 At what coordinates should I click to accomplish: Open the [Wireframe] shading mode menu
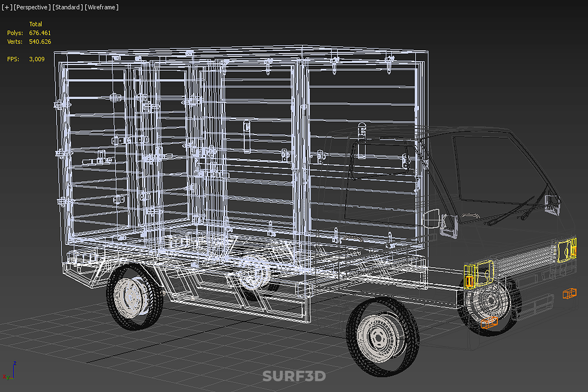[x=101, y=7]
